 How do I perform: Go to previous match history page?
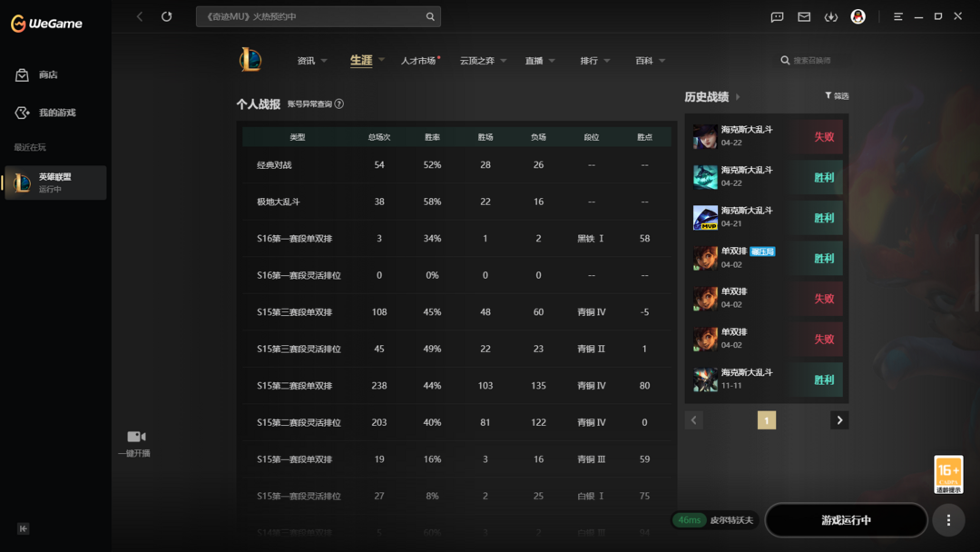point(694,420)
